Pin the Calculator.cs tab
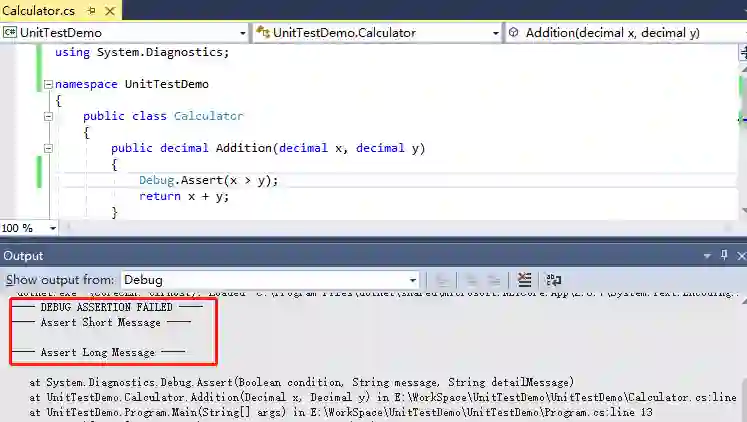This screenshot has width=747, height=422. [x=91, y=10]
